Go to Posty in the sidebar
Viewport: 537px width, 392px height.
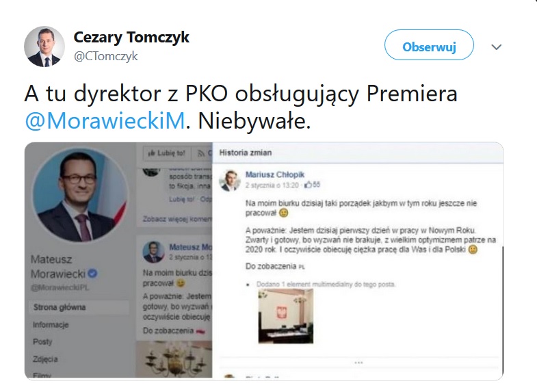coord(42,341)
